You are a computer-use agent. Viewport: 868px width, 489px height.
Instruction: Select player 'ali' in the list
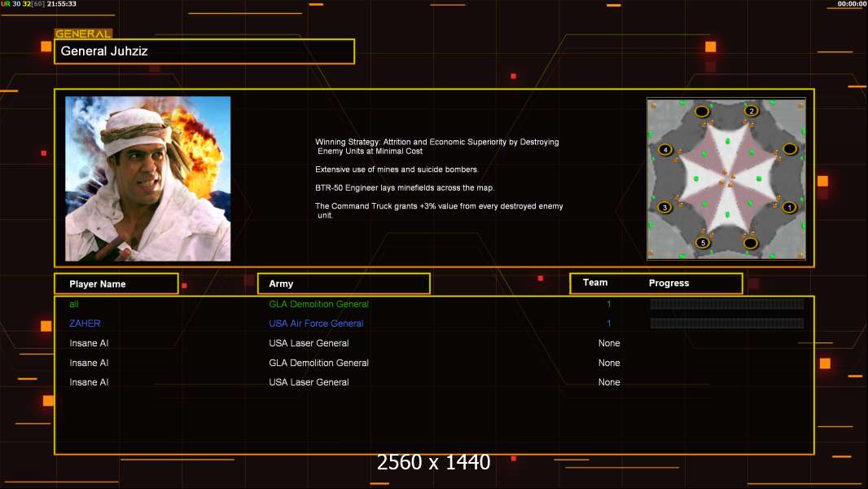click(74, 304)
